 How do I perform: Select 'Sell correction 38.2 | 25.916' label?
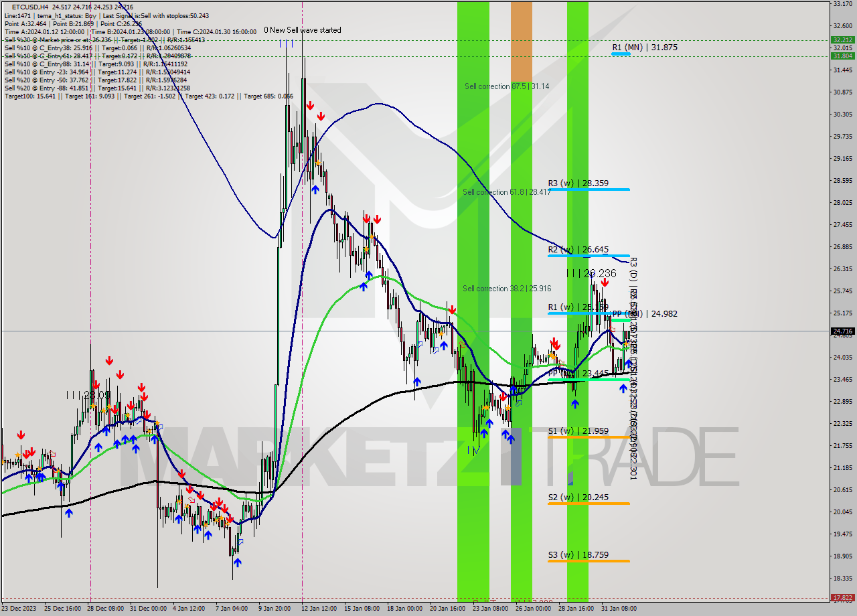[507, 289]
